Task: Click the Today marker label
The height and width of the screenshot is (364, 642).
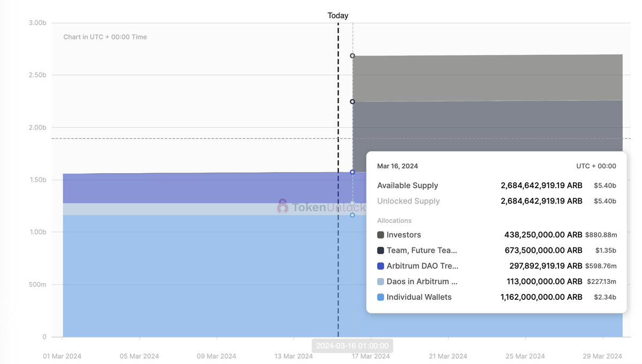Action: (338, 16)
